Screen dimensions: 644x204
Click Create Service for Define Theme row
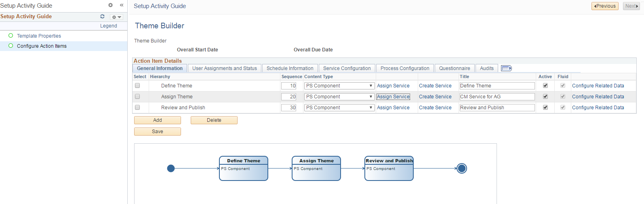(435, 86)
